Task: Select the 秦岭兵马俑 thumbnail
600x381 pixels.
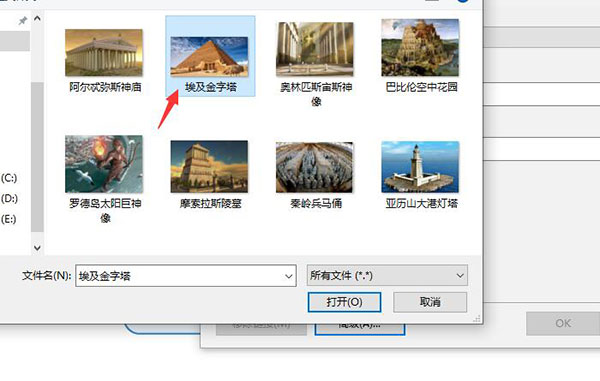Action: point(315,167)
